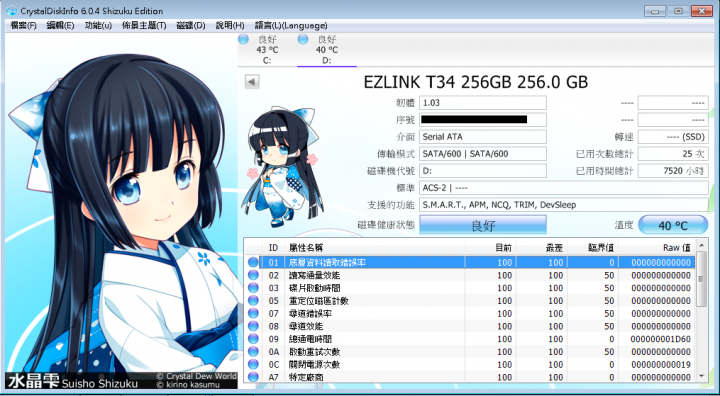
Task: Open the 佈景主題(T) menu
Action: [x=144, y=26]
